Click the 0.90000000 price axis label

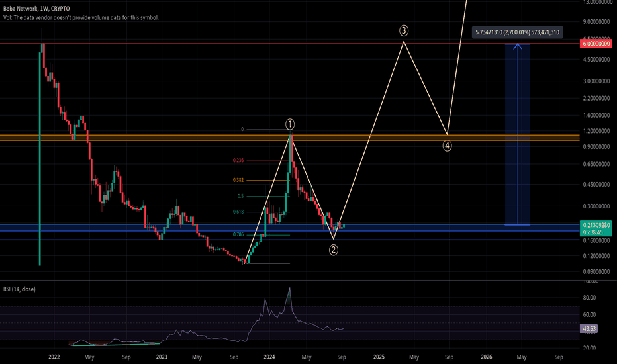[x=596, y=147]
